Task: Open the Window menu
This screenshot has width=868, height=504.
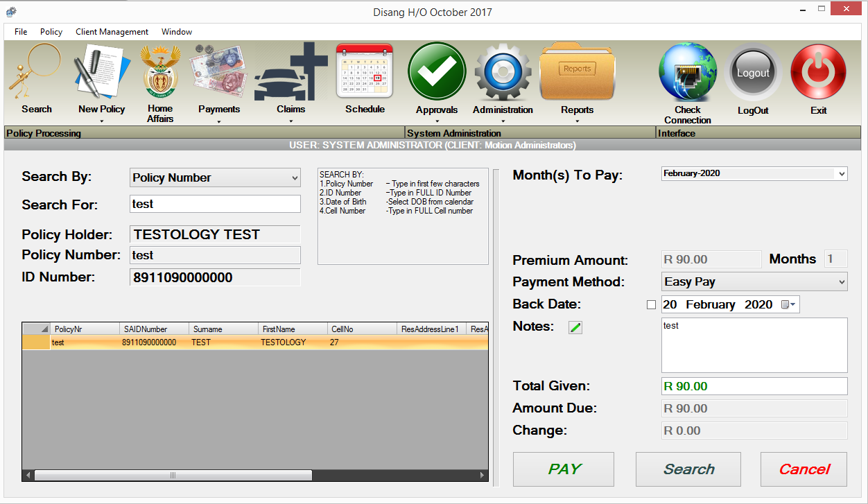Action: click(x=177, y=32)
